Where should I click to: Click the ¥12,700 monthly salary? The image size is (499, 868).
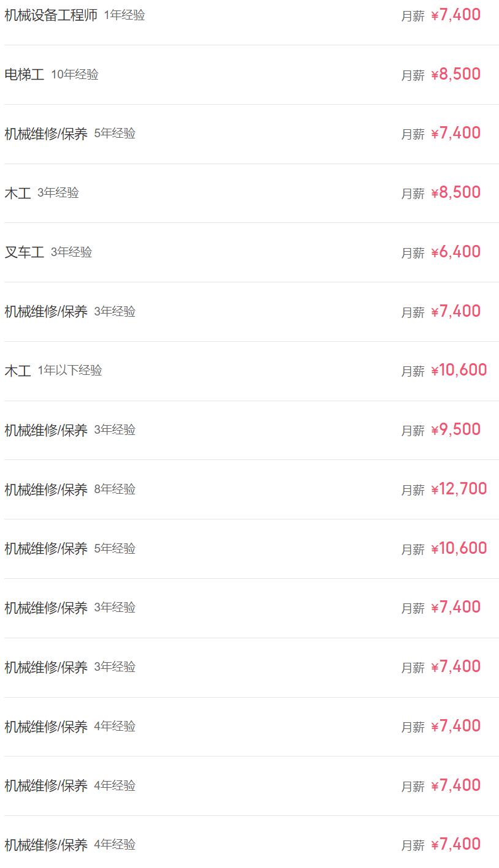click(x=459, y=489)
